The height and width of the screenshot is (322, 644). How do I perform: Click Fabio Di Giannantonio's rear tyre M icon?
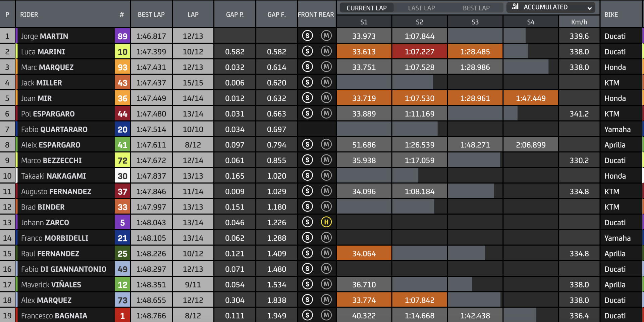(x=326, y=269)
